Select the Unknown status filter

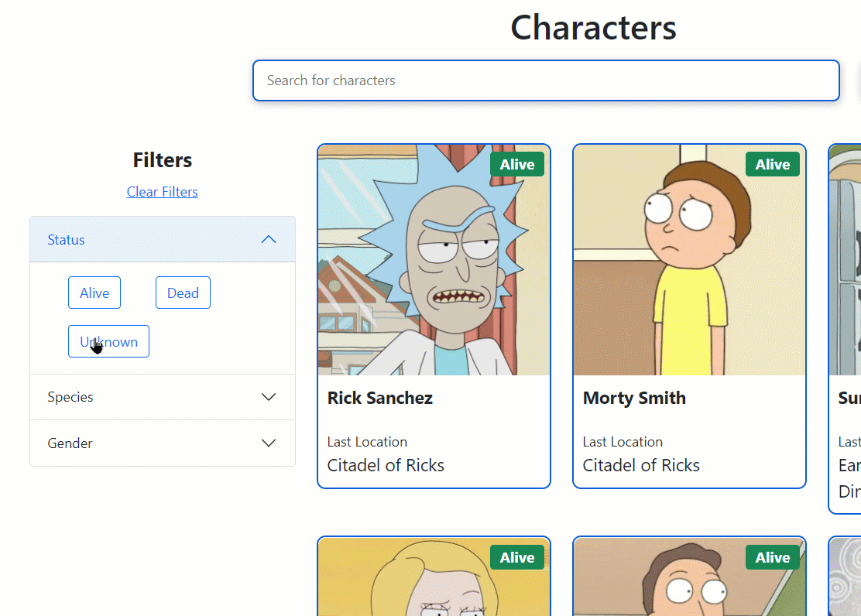click(108, 341)
